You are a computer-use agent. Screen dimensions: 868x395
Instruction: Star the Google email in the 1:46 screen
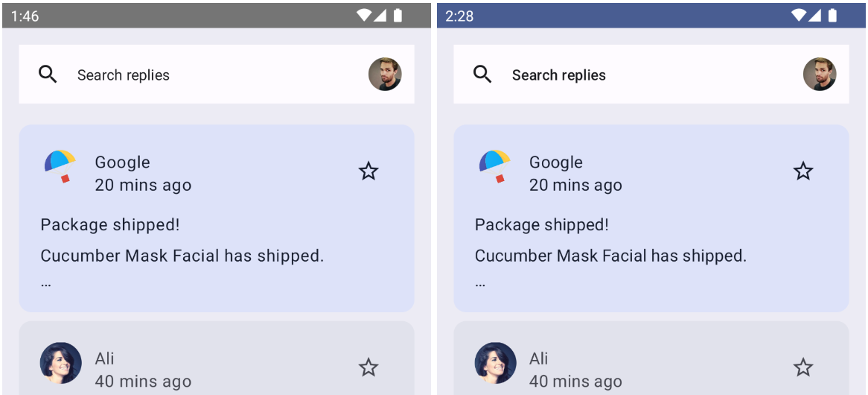coord(368,171)
